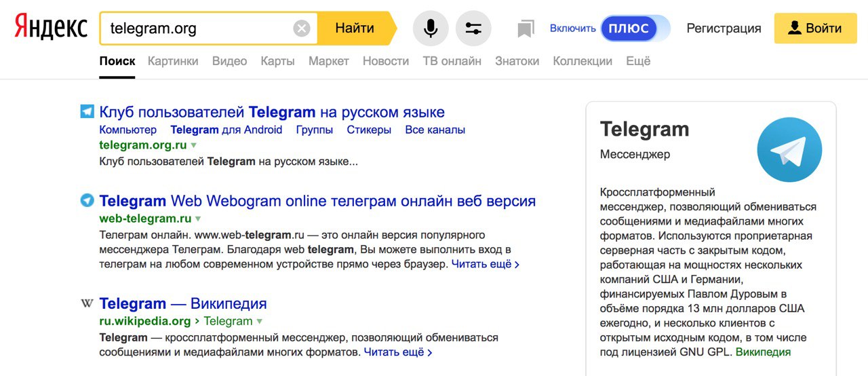Click the green ru.wikipedia.org URL
This screenshot has width=868, height=376.
(145, 321)
